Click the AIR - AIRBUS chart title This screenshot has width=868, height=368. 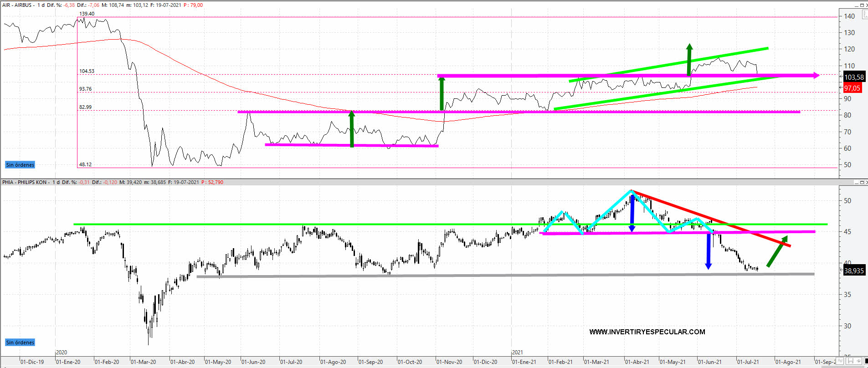[x=17, y=5]
